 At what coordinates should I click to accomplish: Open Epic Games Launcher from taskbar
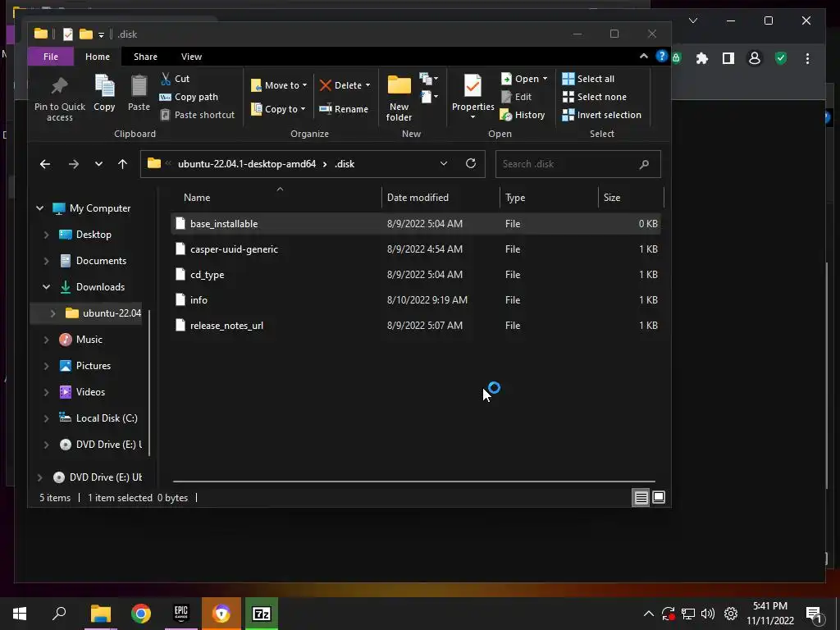pyautogui.click(x=181, y=614)
